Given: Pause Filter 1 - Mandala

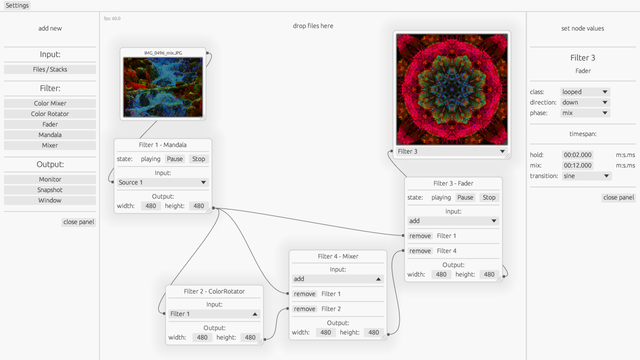Looking at the screenshot, I should 175,159.
